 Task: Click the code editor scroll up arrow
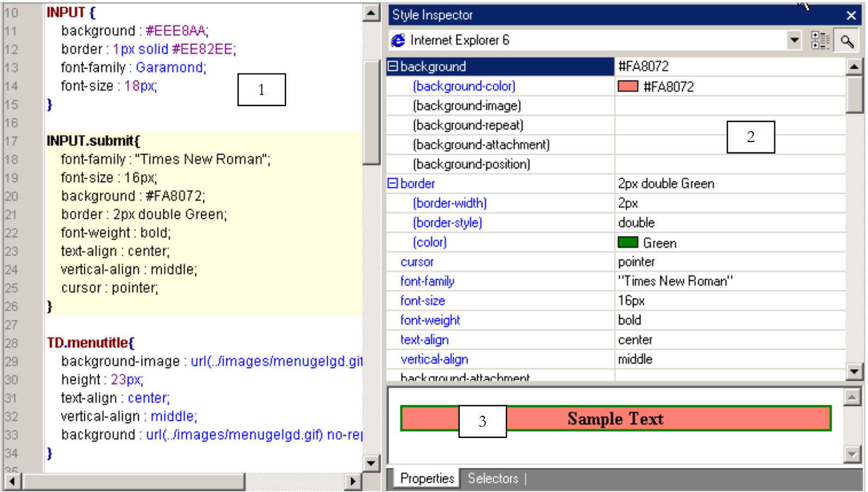click(371, 13)
